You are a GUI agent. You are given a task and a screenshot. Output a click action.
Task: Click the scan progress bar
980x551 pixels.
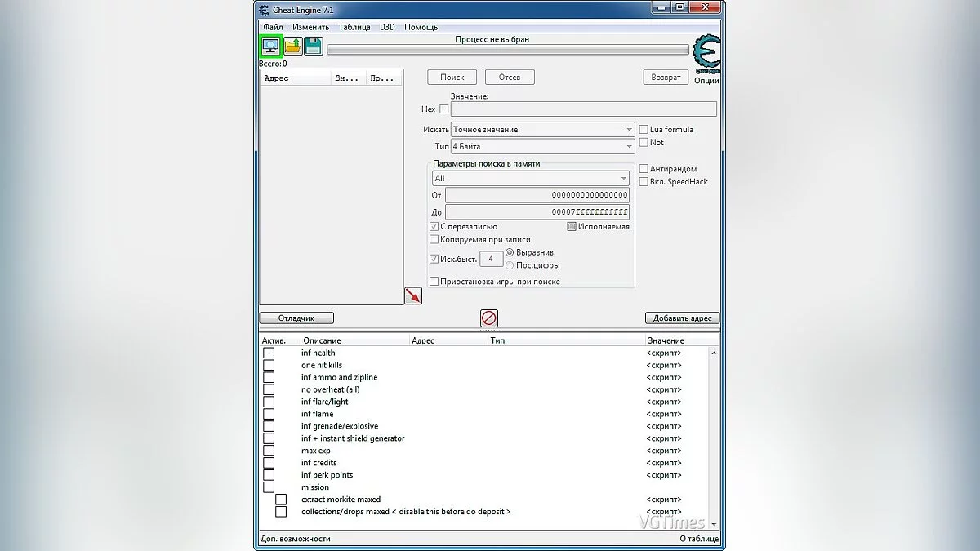507,50
